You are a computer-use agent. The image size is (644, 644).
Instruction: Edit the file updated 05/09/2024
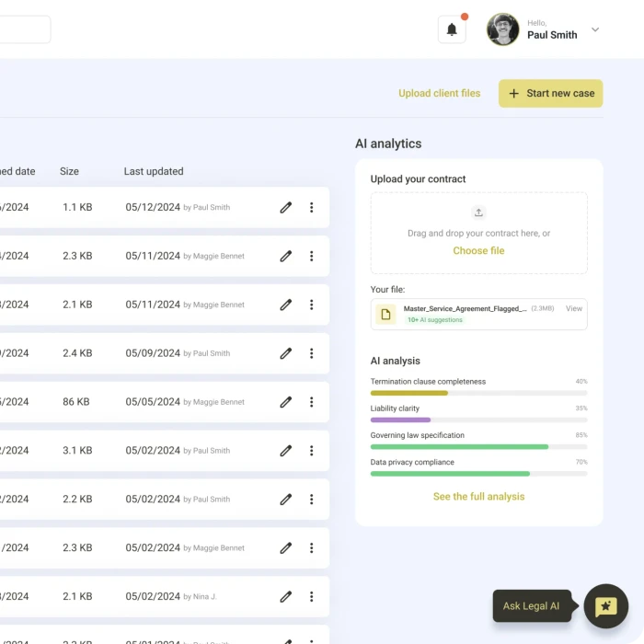(286, 353)
